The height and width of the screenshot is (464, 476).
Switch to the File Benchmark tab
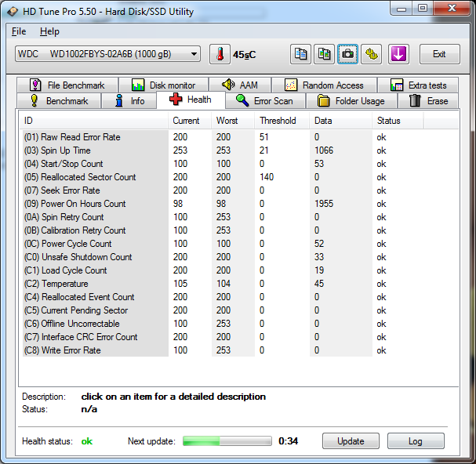tap(67, 85)
